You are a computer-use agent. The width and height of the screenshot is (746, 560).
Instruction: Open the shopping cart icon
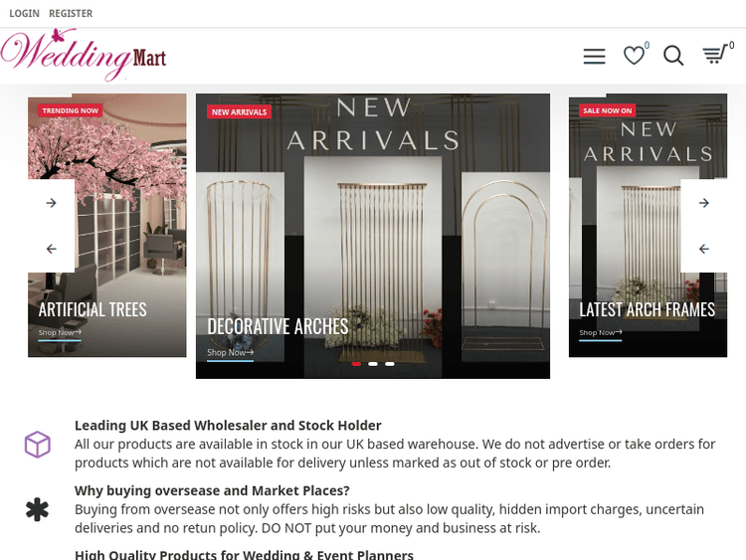(715, 54)
